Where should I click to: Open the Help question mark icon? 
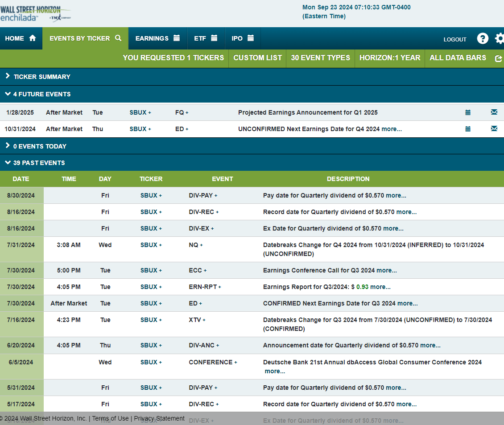point(483,39)
